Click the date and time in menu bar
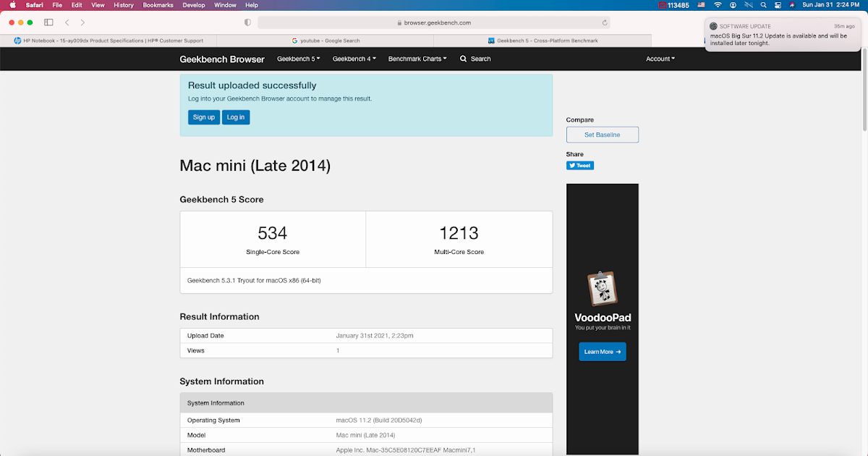The width and height of the screenshot is (868, 456). (830, 5)
